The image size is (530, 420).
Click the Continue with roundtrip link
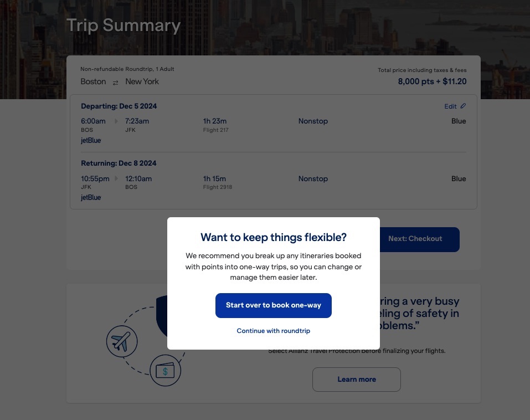(x=273, y=331)
